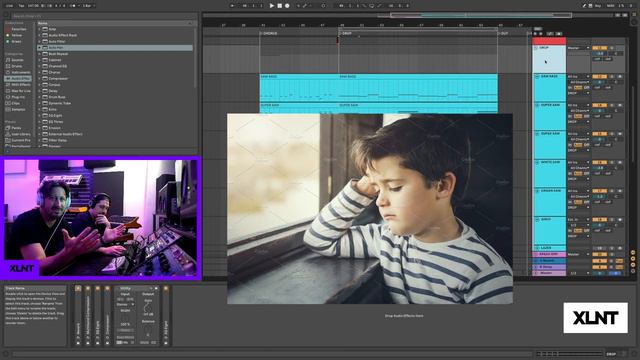Screen dimensions: 640x360
Task: Toggle WHITE SAW track activator
Action: [600, 162]
